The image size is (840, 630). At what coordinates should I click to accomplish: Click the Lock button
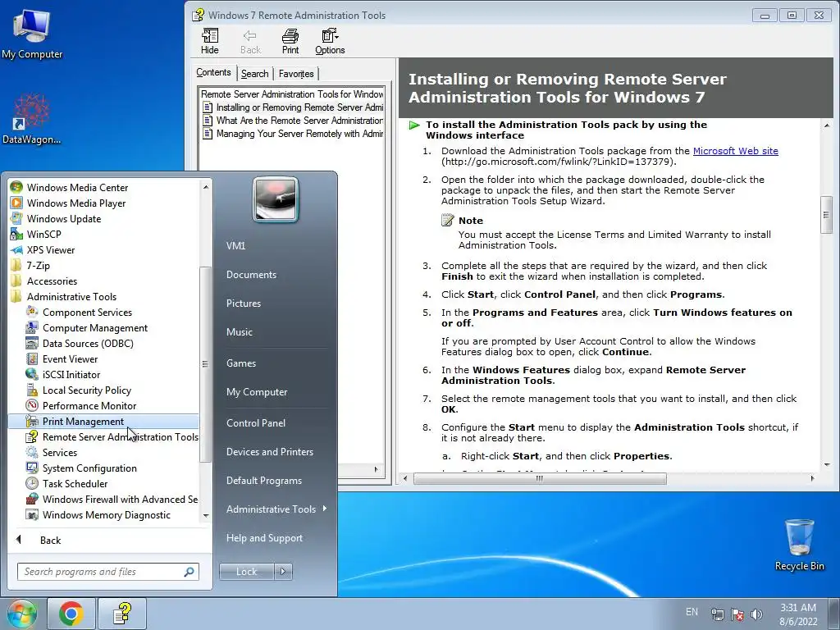point(246,572)
